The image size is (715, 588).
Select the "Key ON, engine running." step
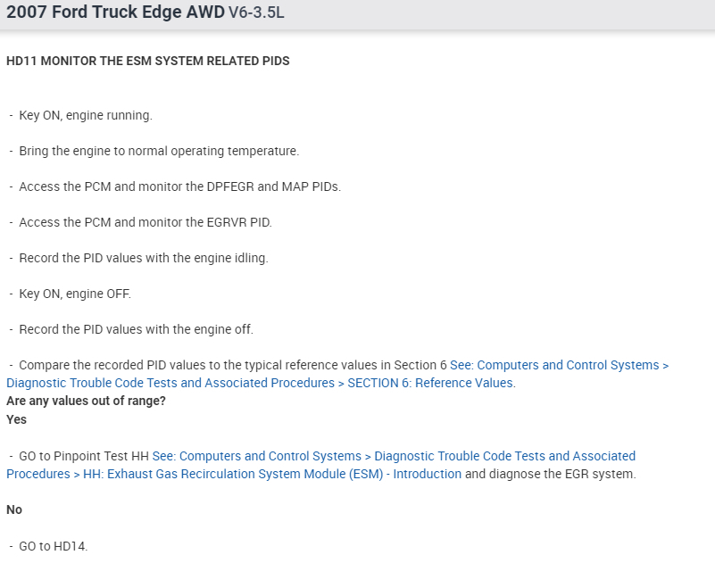click(85, 115)
